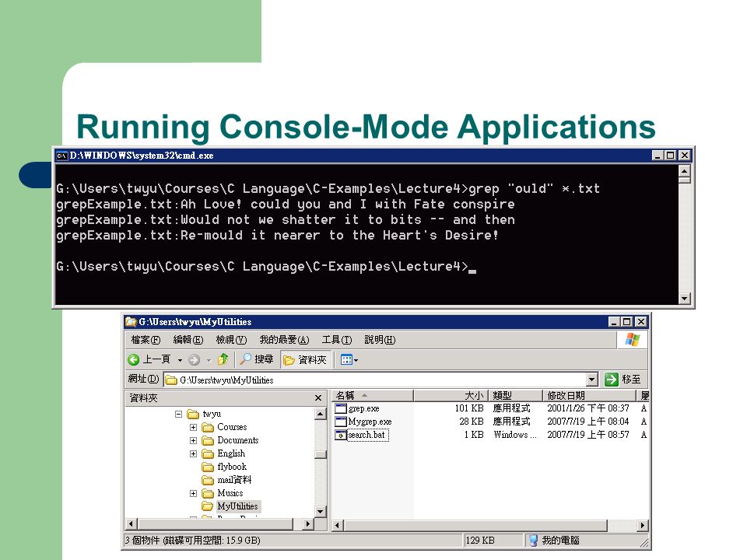
Task: Minimize the MyUtilities Explorer window
Action: click(x=614, y=322)
